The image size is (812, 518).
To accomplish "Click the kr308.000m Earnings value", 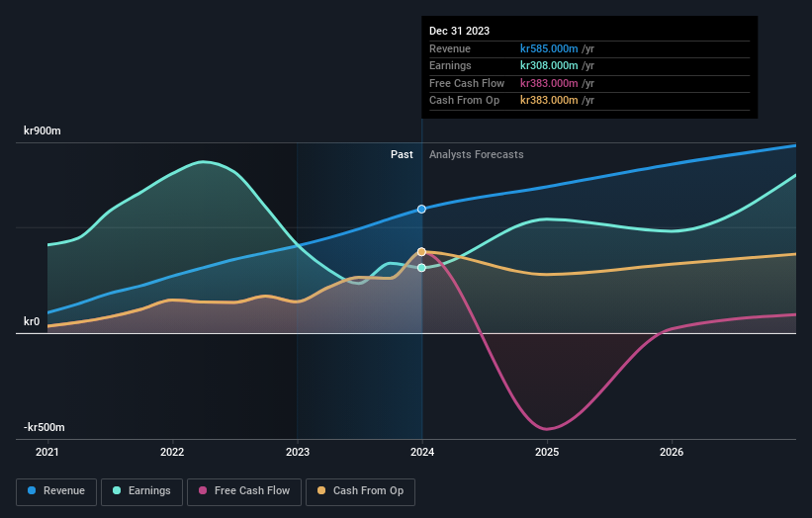I will (x=549, y=65).
